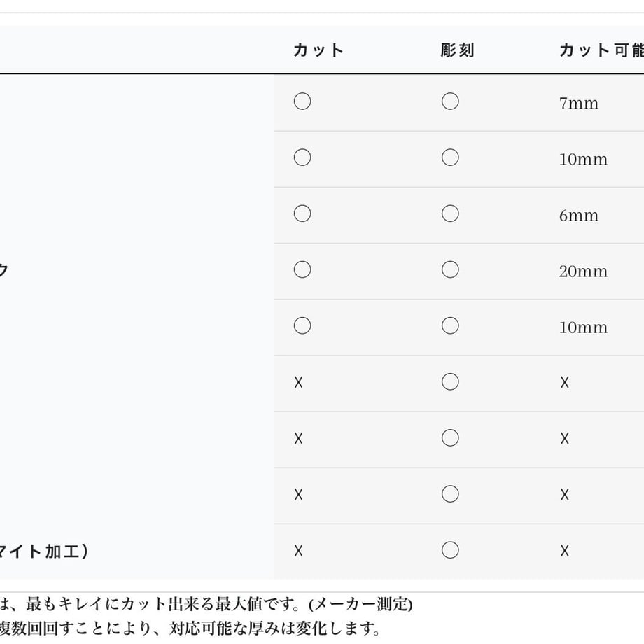Click the row label ending with ク

coord(3,269)
